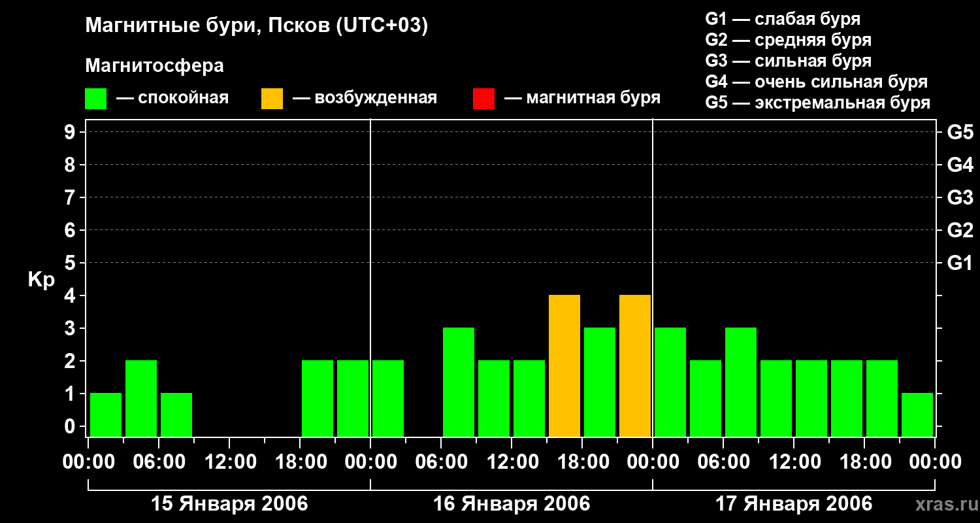Click the date label '17 Января 2006'
980x523 pixels.
pyautogui.click(x=794, y=503)
